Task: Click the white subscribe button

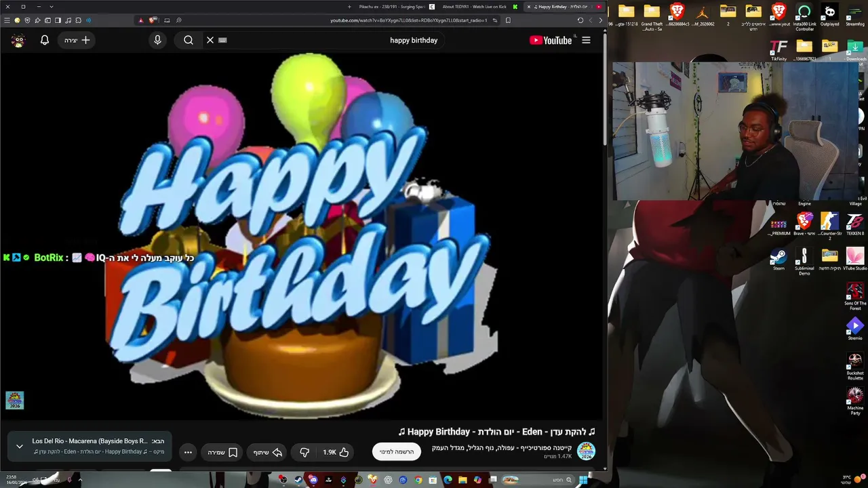Action: [x=397, y=451]
